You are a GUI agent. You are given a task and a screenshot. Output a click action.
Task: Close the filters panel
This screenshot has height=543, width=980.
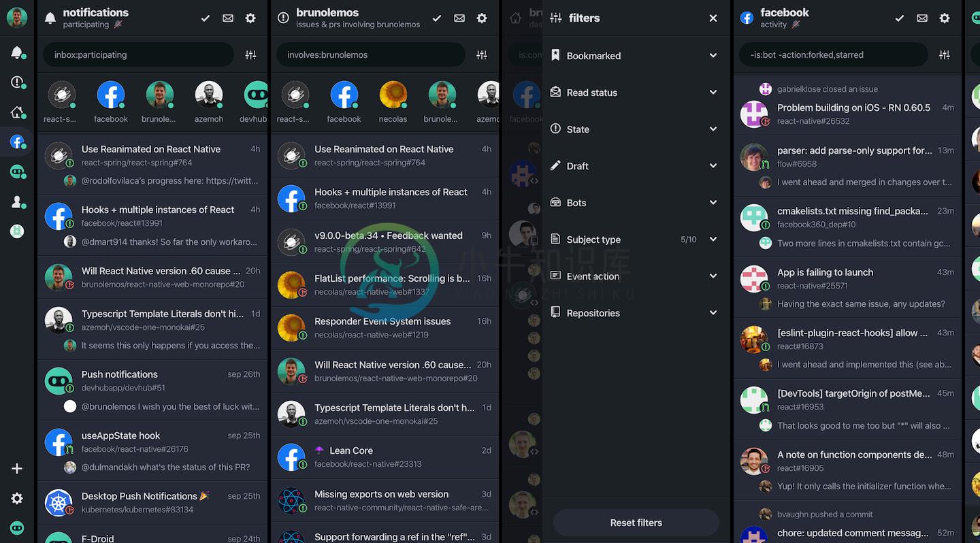click(x=713, y=18)
